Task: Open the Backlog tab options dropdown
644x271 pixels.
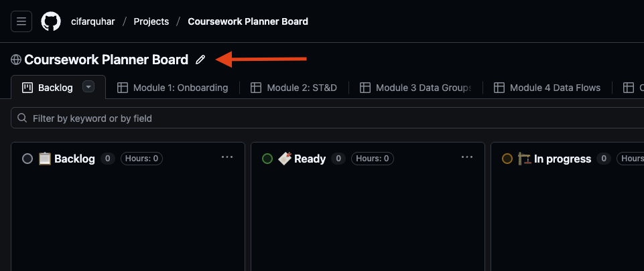Action: click(x=88, y=86)
